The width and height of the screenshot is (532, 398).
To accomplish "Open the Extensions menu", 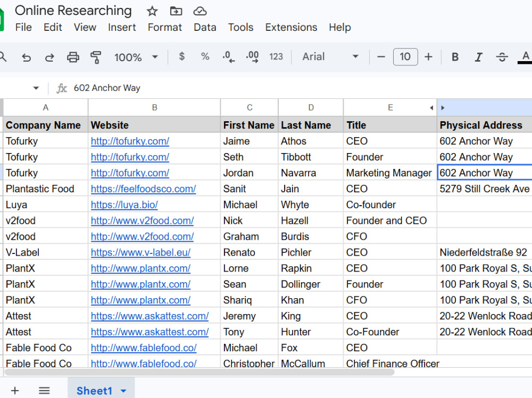I will pos(291,27).
